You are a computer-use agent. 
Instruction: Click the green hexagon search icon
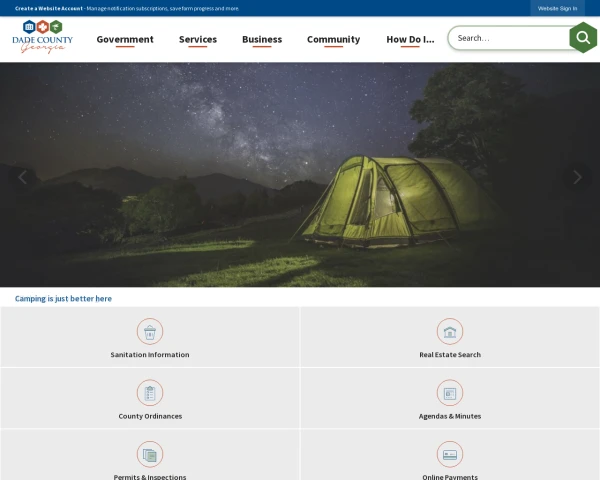point(583,38)
